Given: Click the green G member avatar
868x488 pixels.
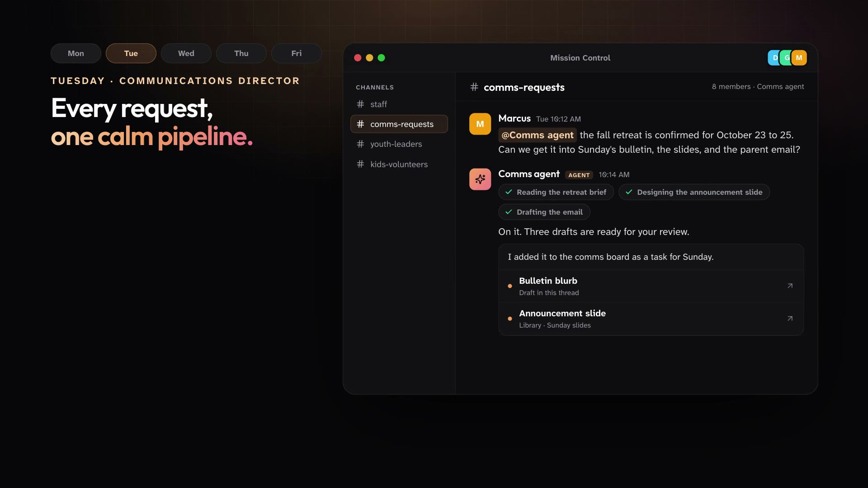Looking at the screenshot, I should pos(786,58).
